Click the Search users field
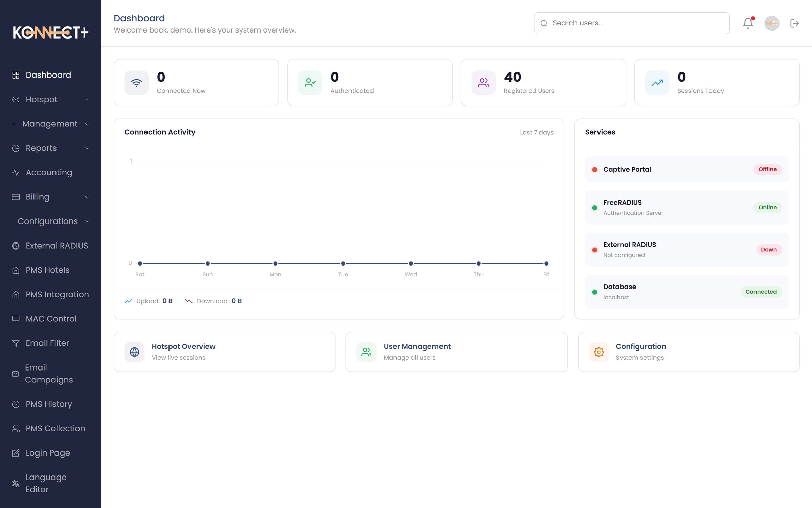This screenshot has height=508, width=812. coord(631,23)
